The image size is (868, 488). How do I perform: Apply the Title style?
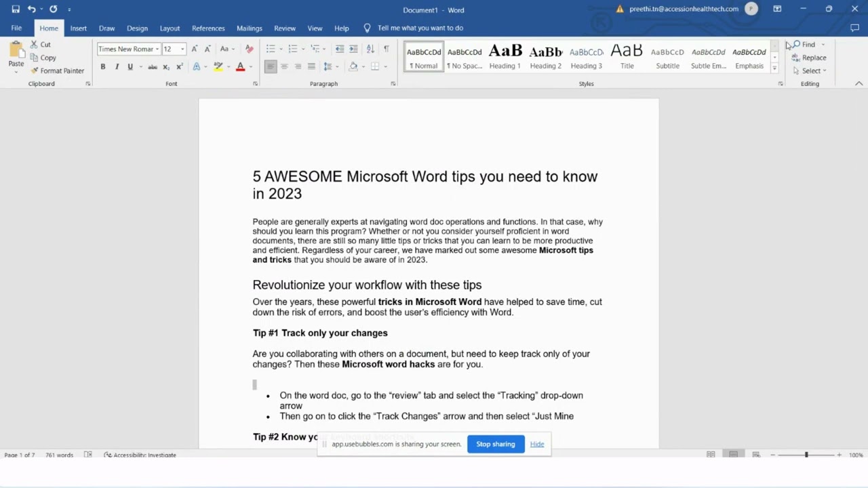[627, 57]
